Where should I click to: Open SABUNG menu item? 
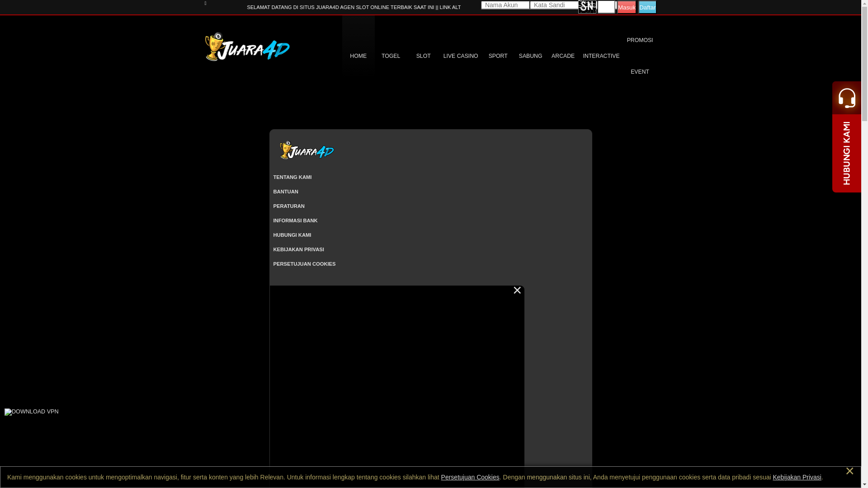530,56
